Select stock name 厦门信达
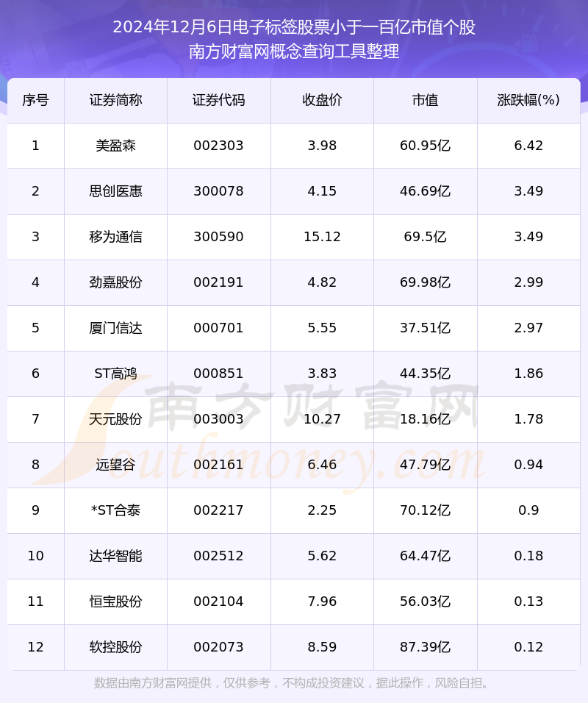The width and height of the screenshot is (588, 703). [x=115, y=328]
